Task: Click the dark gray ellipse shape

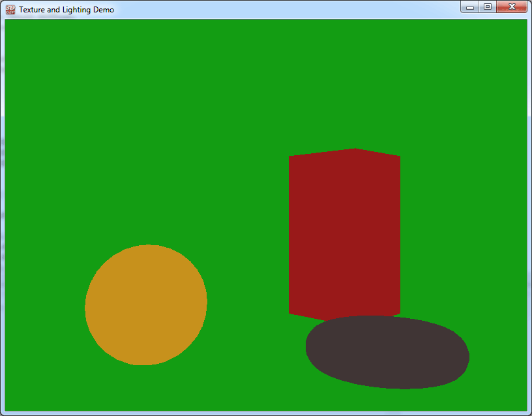Action: pos(387,352)
